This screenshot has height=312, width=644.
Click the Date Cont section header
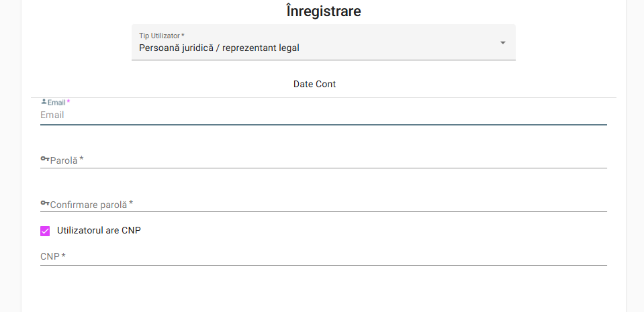pyautogui.click(x=314, y=85)
